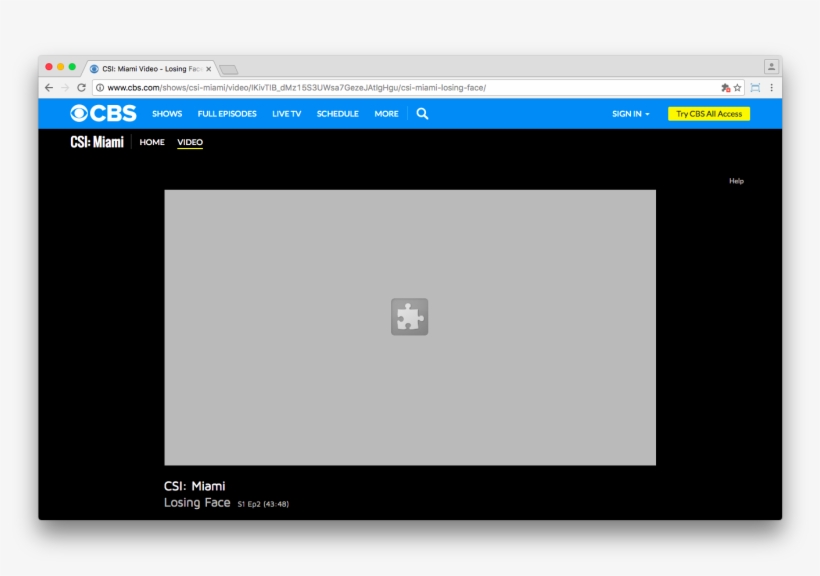Go to LIVE TV
This screenshot has width=820, height=576.
click(x=287, y=114)
